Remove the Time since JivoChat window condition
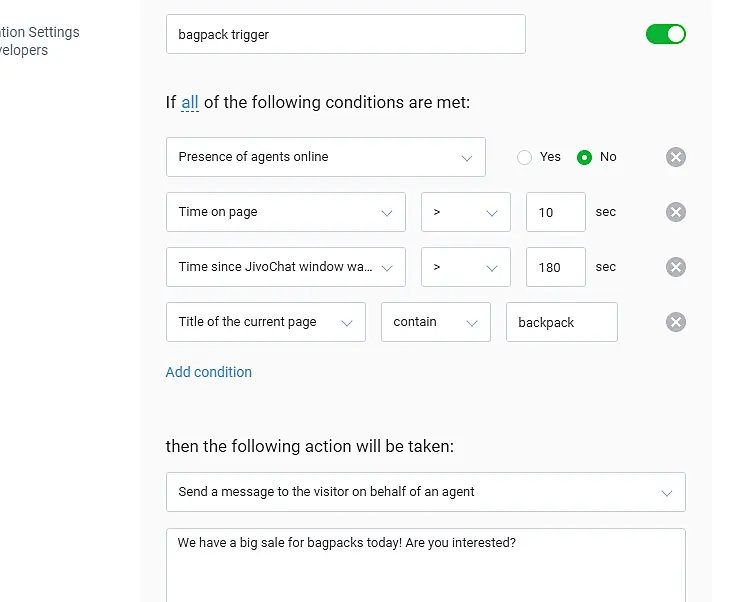Viewport: 745px width, 602px height. pos(676,267)
